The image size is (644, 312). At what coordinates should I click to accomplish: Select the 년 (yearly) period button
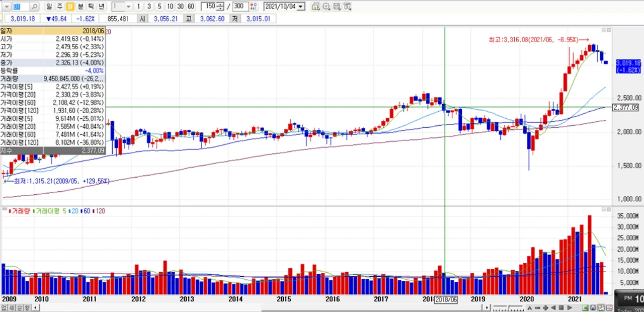tap(101, 7)
